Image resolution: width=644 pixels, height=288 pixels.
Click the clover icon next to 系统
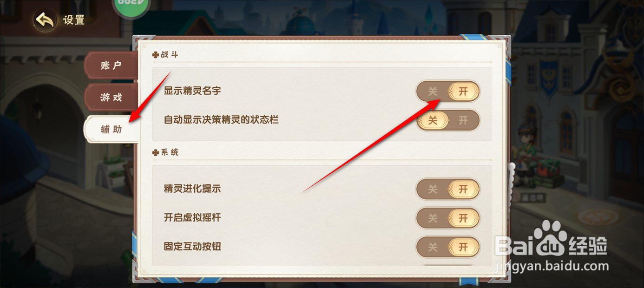click(156, 152)
